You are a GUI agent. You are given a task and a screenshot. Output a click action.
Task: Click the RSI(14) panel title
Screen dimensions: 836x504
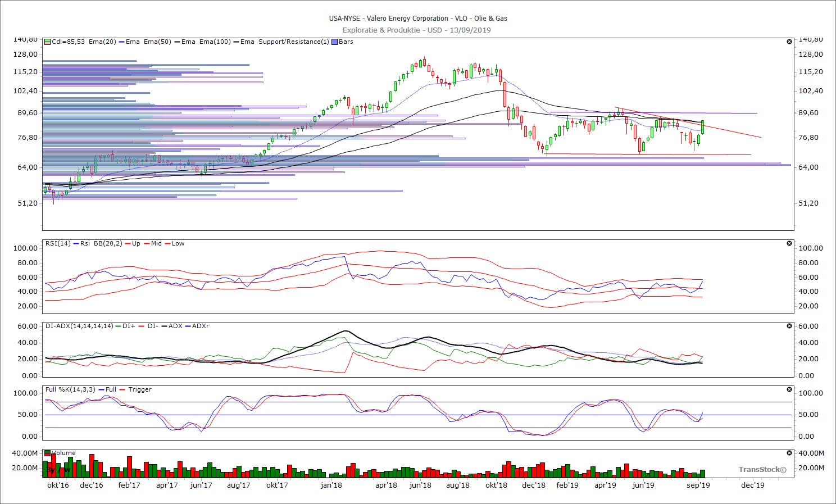pyautogui.click(x=58, y=243)
